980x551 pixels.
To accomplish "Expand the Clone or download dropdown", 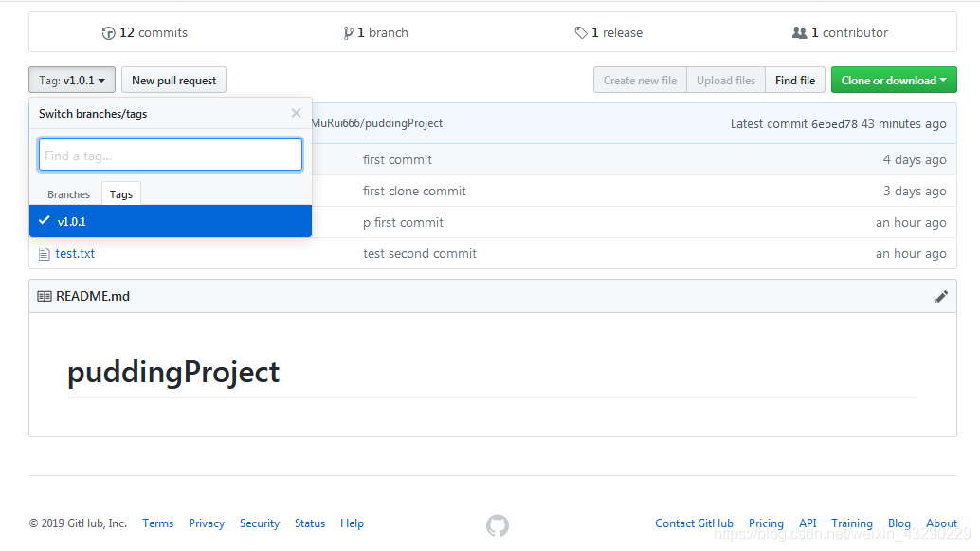I will click(x=894, y=80).
